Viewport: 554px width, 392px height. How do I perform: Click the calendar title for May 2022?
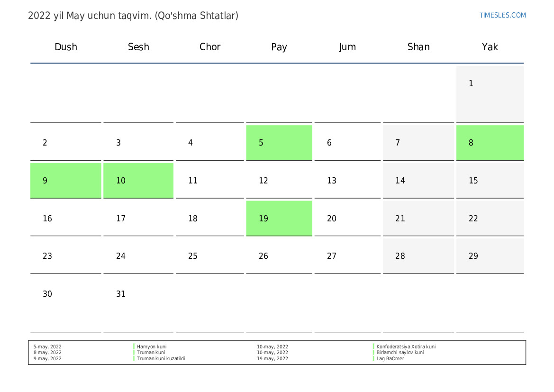(133, 16)
